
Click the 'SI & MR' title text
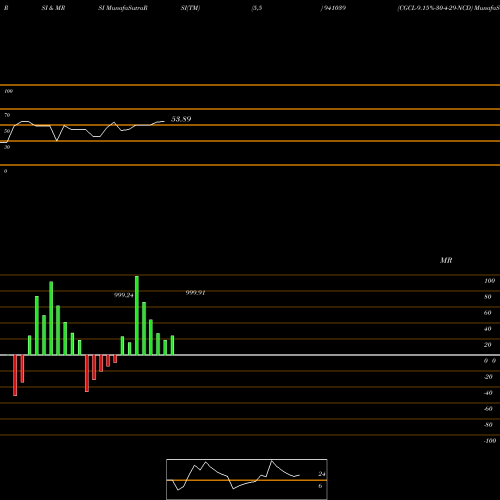coord(53,8)
